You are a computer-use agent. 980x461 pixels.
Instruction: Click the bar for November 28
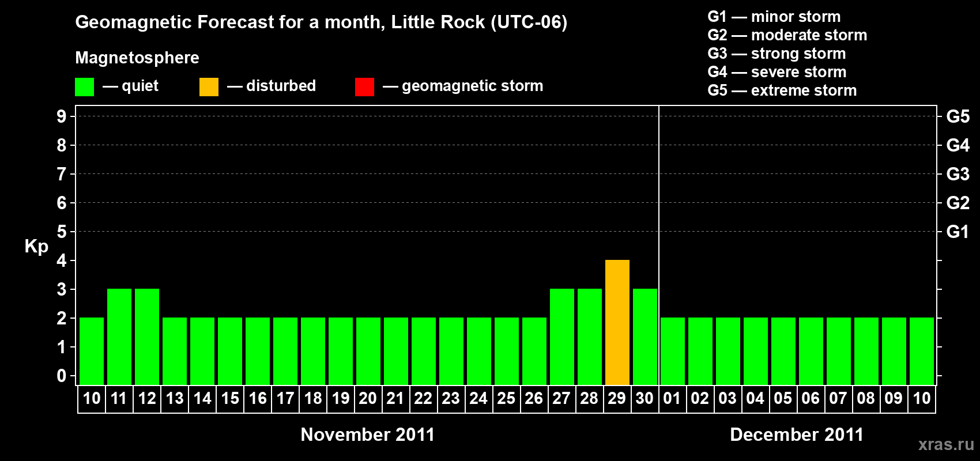coord(590,337)
